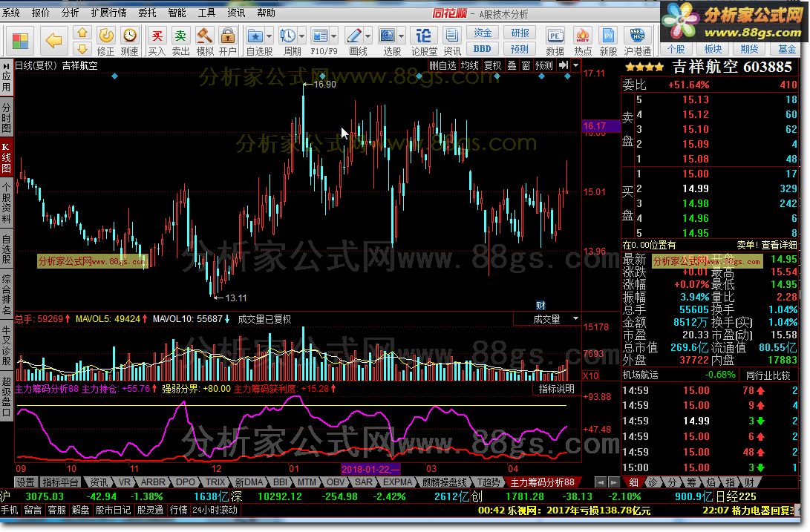The height and width of the screenshot is (532, 810).
Task: Click the 研报 research report button
Action: (x=520, y=33)
